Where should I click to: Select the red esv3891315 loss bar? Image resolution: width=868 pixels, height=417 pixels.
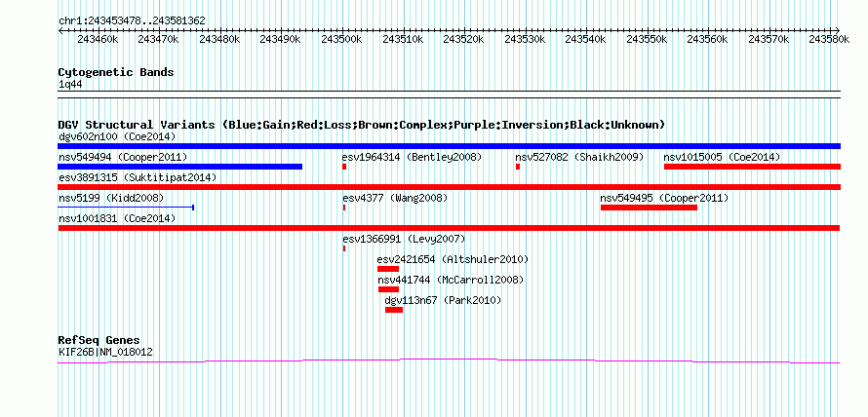(x=450, y=187)
